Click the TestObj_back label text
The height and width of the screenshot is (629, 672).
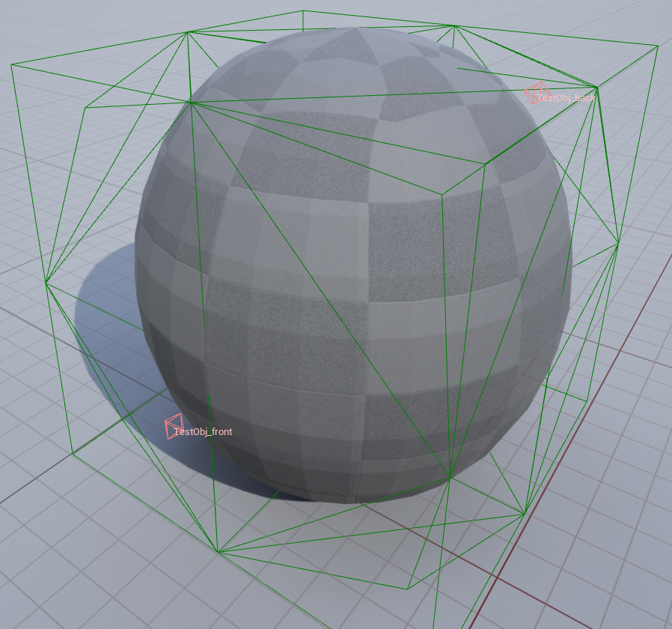click(x=566, y=98)
